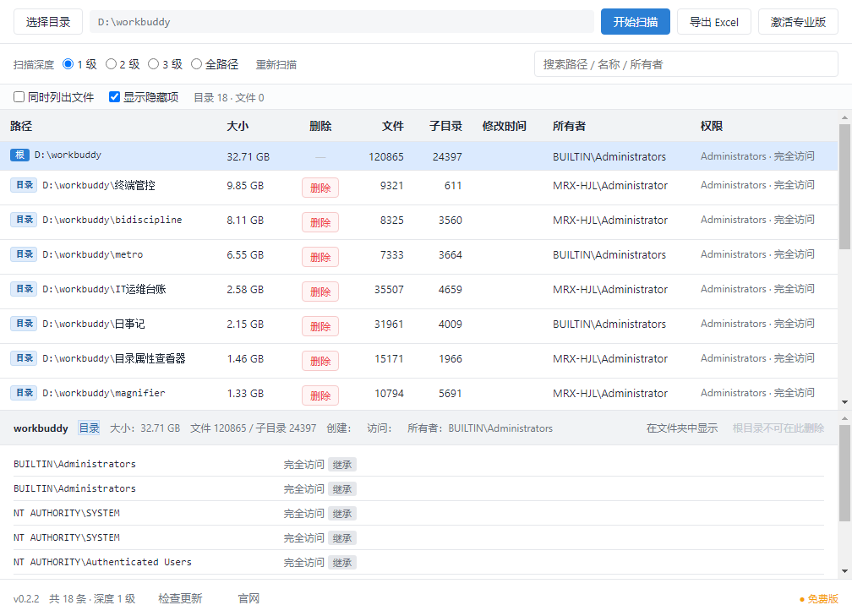This screenshot has height=616, width=852.
Task: Focus the 搜索路径 / 名称 / 所有者 search box
Action: tap(685, 64)
